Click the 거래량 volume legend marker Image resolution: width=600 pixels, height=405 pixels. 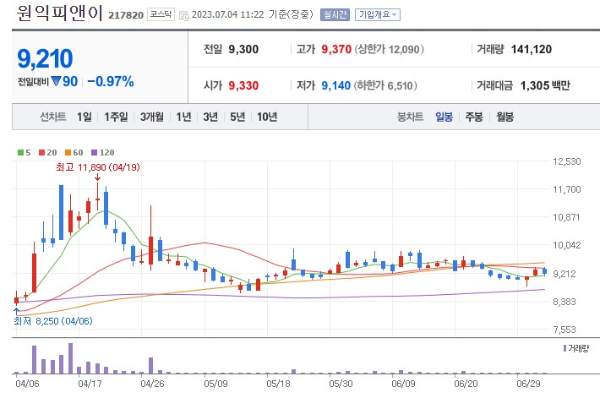565,348
